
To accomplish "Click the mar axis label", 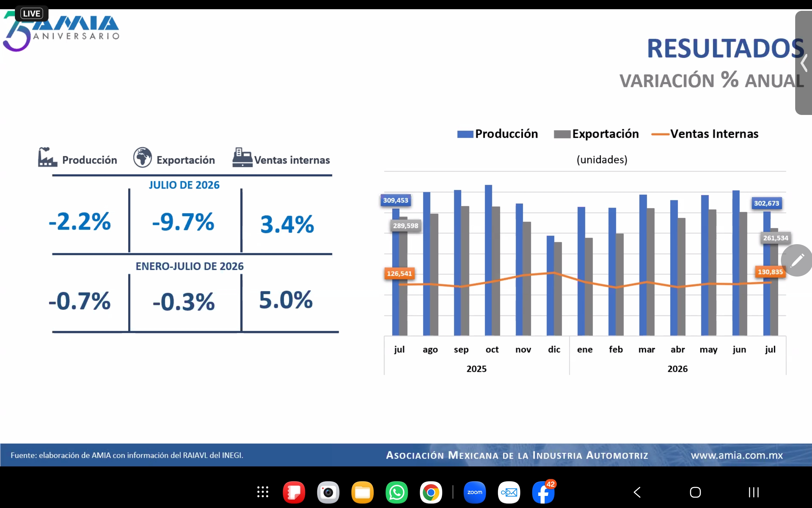I will pyautogui.click(x=646, y=350).
